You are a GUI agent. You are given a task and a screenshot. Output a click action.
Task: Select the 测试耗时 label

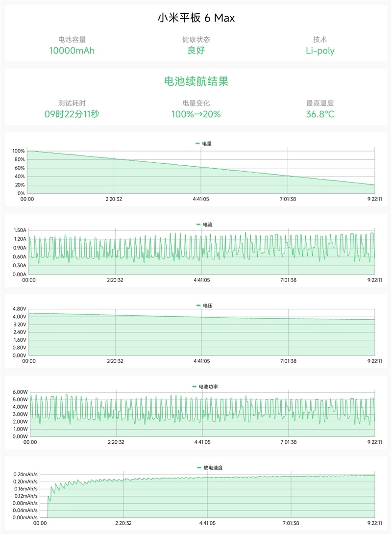point(72,103)
